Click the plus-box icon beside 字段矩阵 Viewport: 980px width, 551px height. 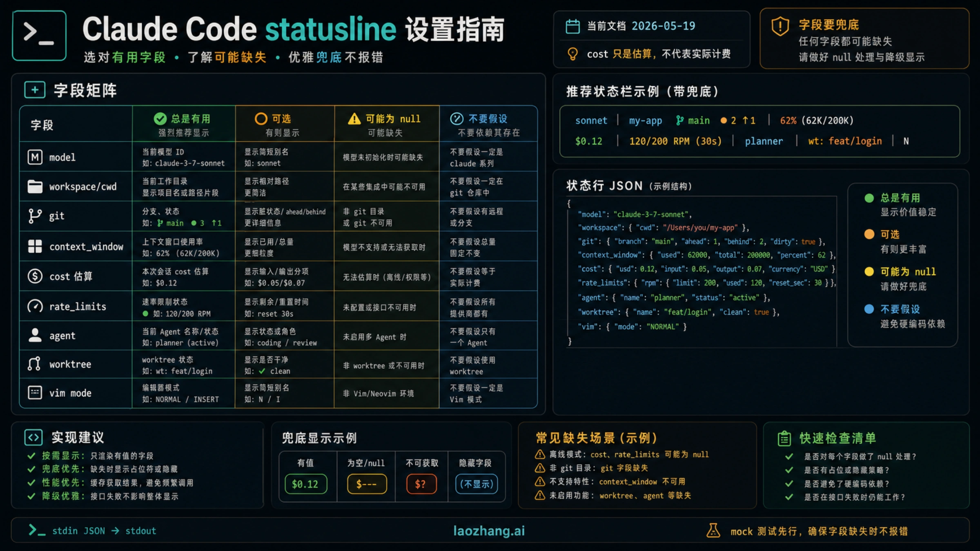pos(35,90)
